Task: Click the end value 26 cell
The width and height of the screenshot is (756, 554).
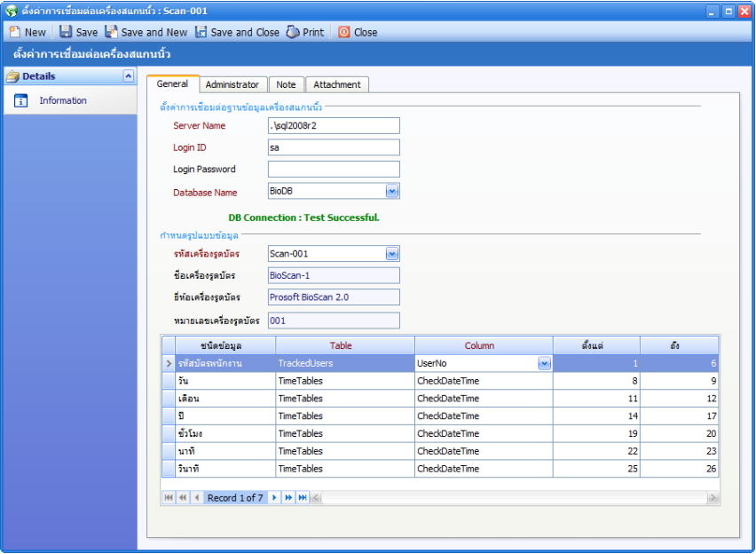Action: pyautogui.click(x=680, y=469)
